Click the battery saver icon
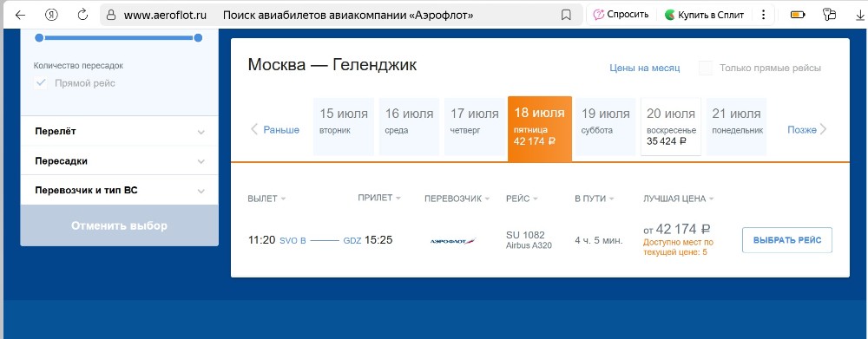868x339 pixels. pyautogui.click(x=798, y=15)
